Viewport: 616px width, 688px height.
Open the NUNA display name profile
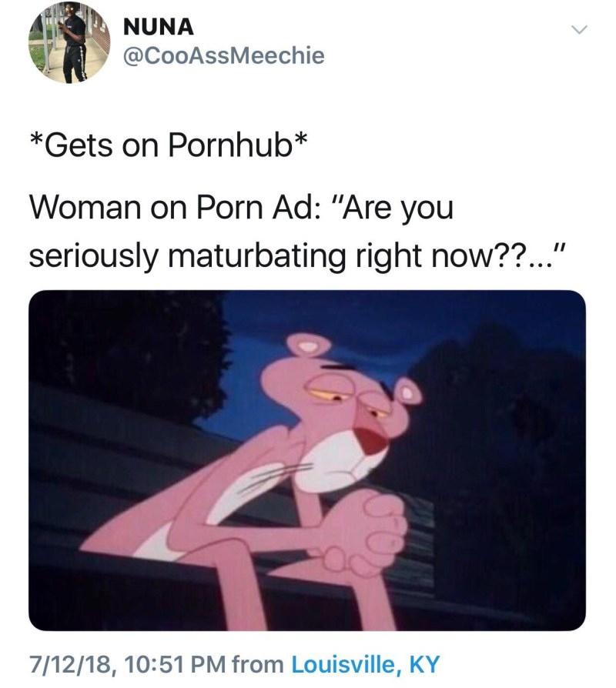pyautogui.click(x=159, y=27)
